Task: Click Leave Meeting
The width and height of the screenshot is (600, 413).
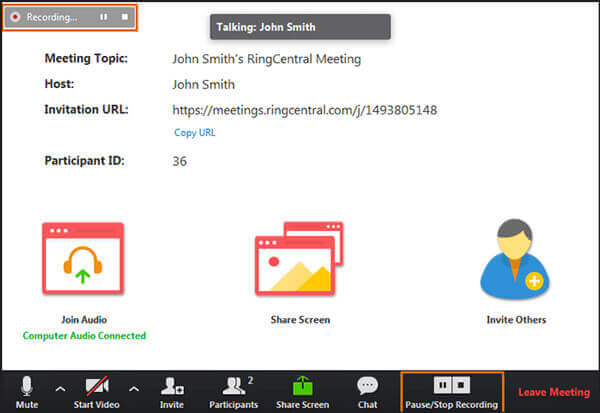Action: pyautogui.click(x=554, y=392)
